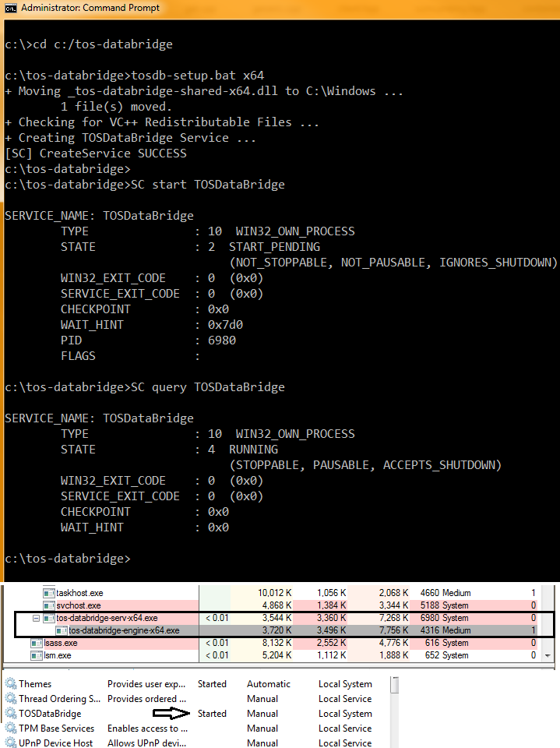This screenshot has width=560, height=748.
Task: Select the TPM Base Services entry
Action: [x=56, y=728]
